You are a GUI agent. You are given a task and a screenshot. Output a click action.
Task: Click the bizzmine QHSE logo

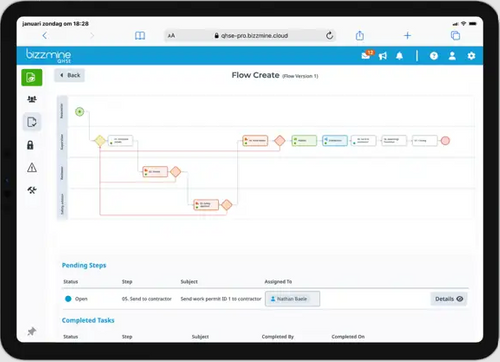pyautogui.click(x=49, y=56)
